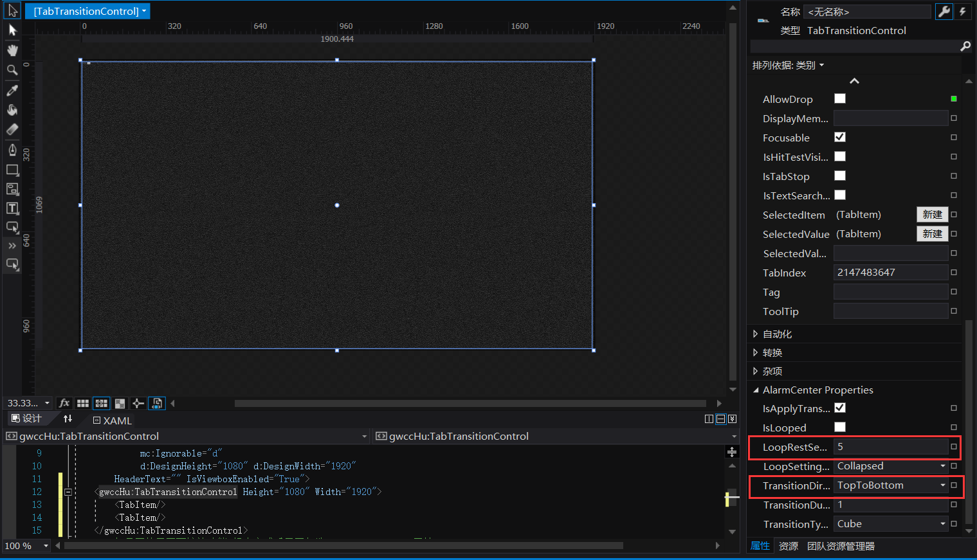Screen dimensions: 977x560
Task: Choose the Rectangle shape tool
Action: 12,170
